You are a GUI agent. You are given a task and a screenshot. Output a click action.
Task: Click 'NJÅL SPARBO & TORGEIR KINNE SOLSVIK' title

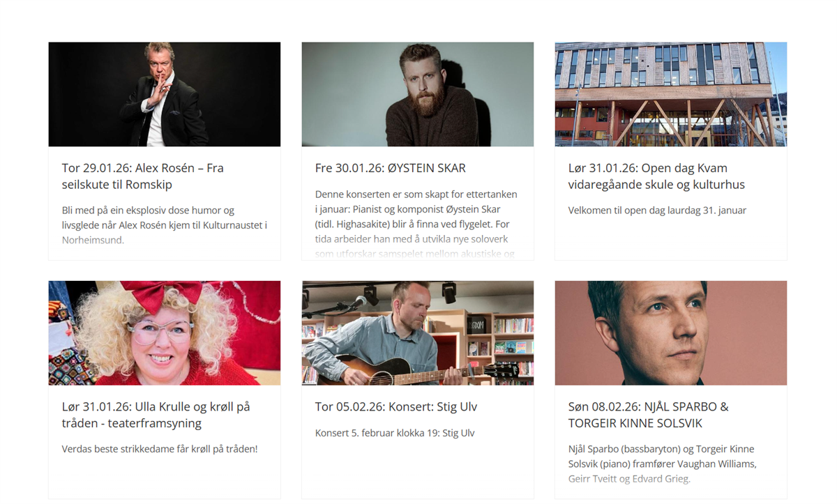click(648, 415)
